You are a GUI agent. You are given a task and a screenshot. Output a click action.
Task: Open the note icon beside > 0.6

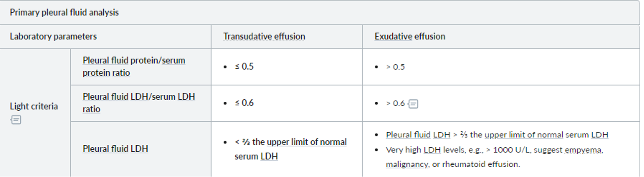[x=413, y=103]
